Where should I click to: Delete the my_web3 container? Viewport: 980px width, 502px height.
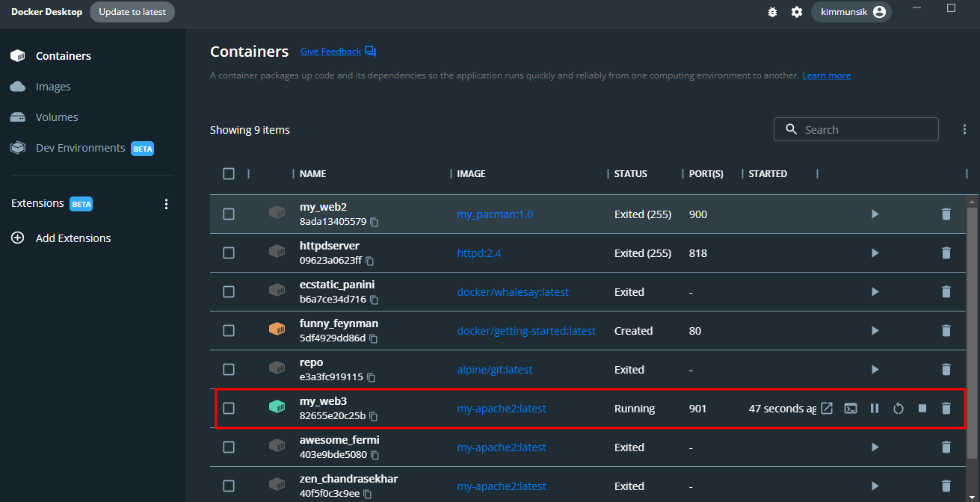pyautogui.click(x=946, y=409)
